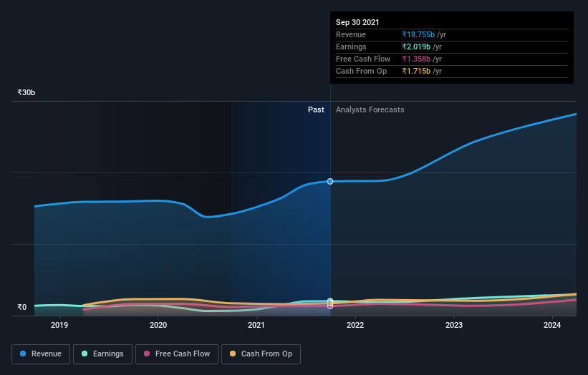Click the blue Revenue legend dot
588x375 pixels.
pos(23,354)
